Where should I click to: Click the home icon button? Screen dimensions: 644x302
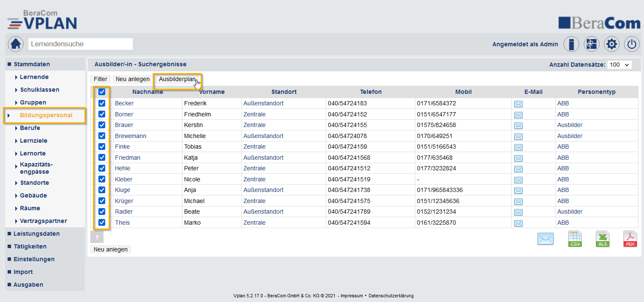click(x=16, y=44)
